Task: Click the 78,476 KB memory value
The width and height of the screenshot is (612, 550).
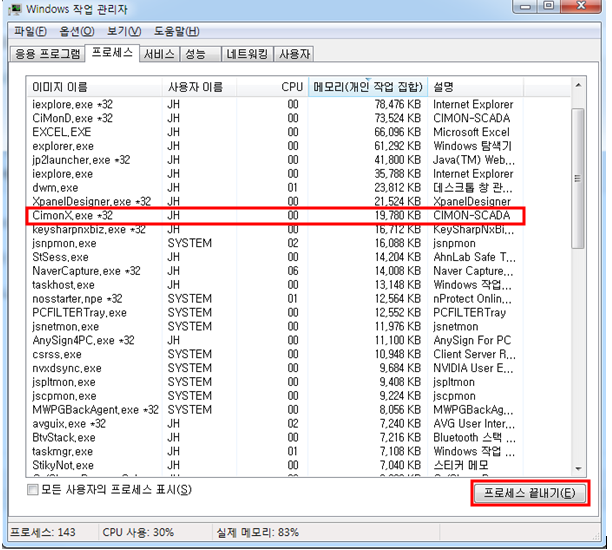Action: 397,105
